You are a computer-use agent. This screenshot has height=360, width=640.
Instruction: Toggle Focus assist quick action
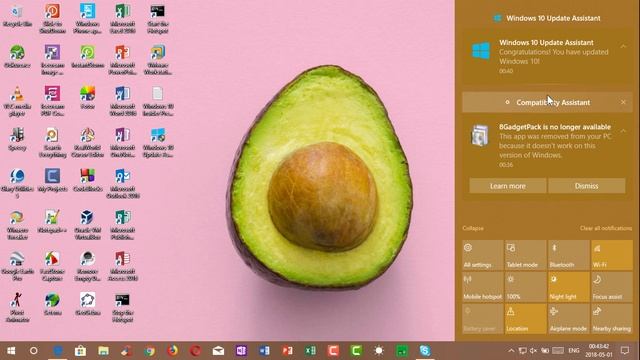[x=612, y=287]
